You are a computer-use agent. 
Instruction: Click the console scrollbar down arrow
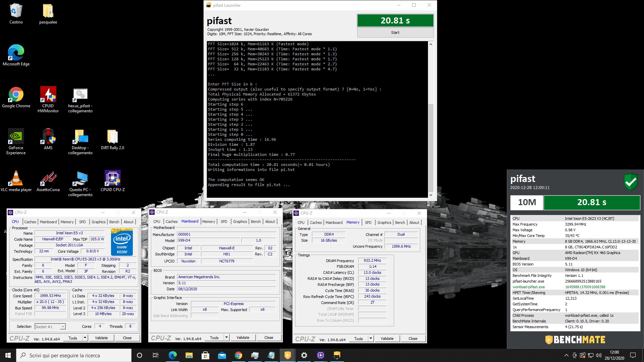coord(431,195)
